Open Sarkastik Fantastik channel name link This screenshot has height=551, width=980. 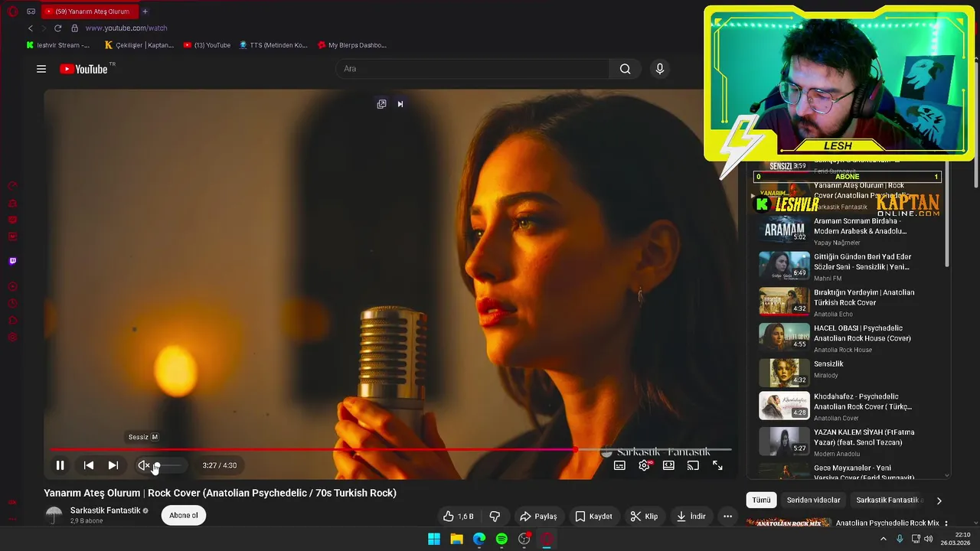pyautogui.click(x=106, y=510)
